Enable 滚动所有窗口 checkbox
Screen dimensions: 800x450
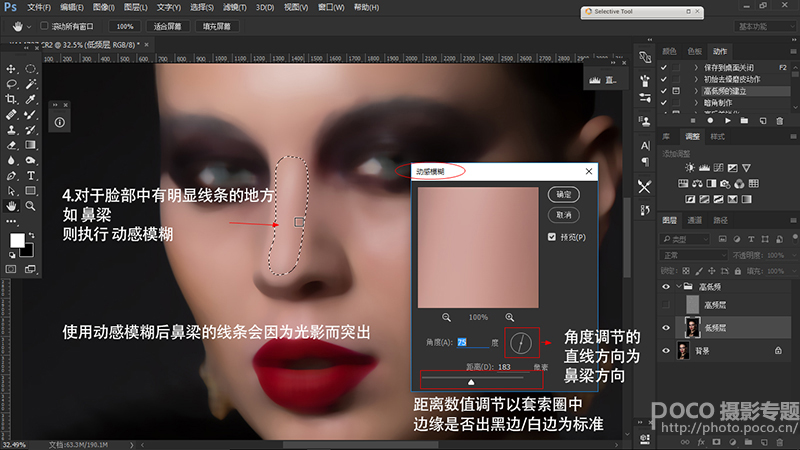[44, 26]
